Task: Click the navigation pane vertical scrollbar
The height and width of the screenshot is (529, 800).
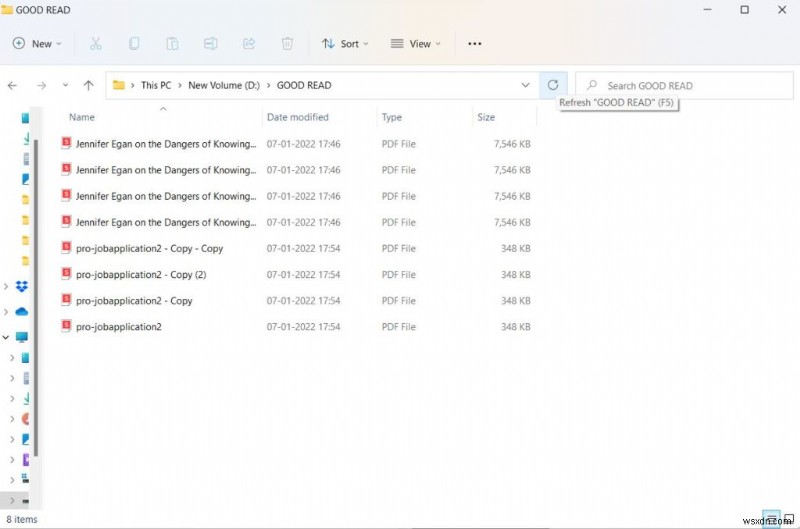Action: [36, 297]
